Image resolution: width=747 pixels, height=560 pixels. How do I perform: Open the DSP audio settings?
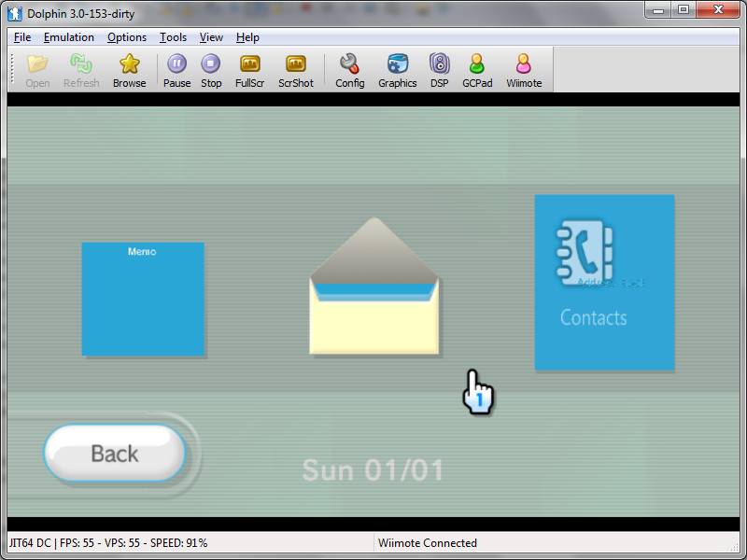coord(439,69)
